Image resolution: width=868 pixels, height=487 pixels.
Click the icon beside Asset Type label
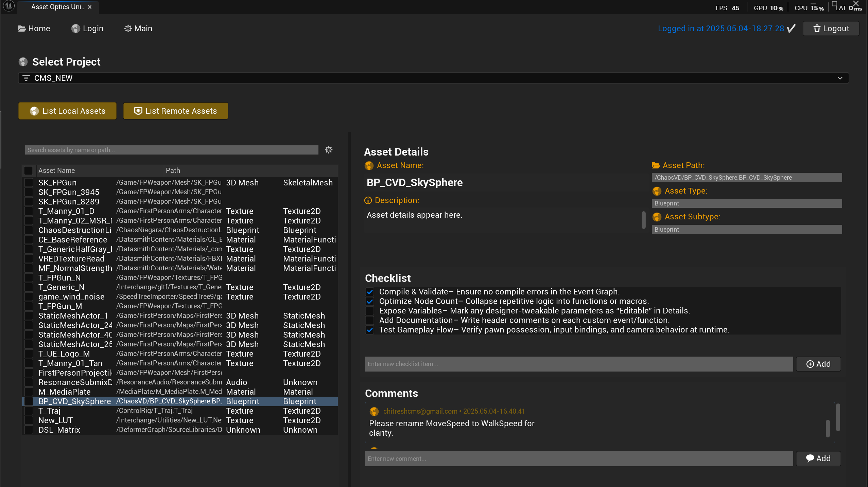tap(657, 191)
